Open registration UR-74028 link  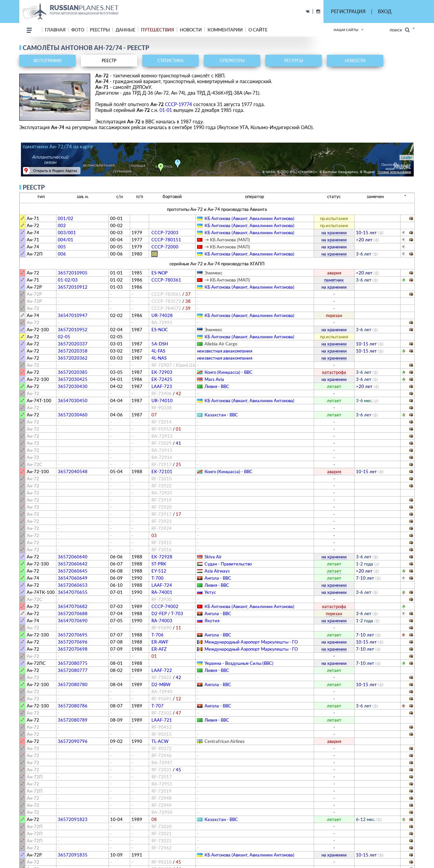tap(162, 315)
